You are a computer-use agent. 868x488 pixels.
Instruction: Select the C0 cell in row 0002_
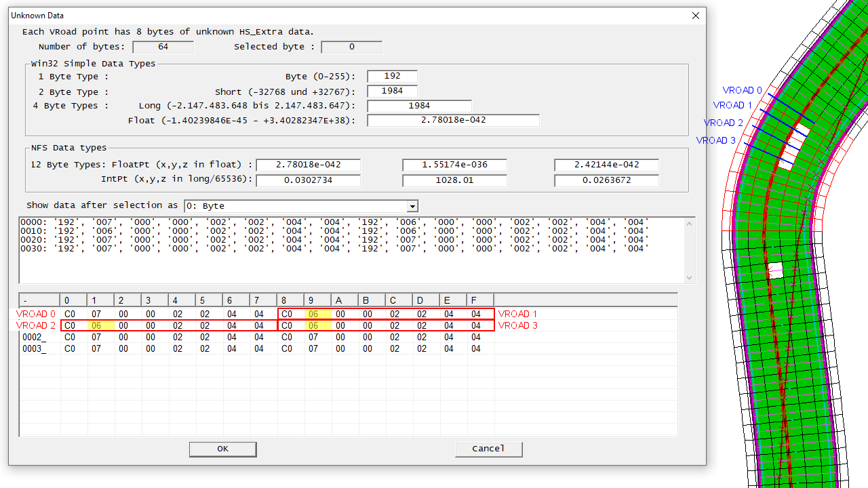73,337
